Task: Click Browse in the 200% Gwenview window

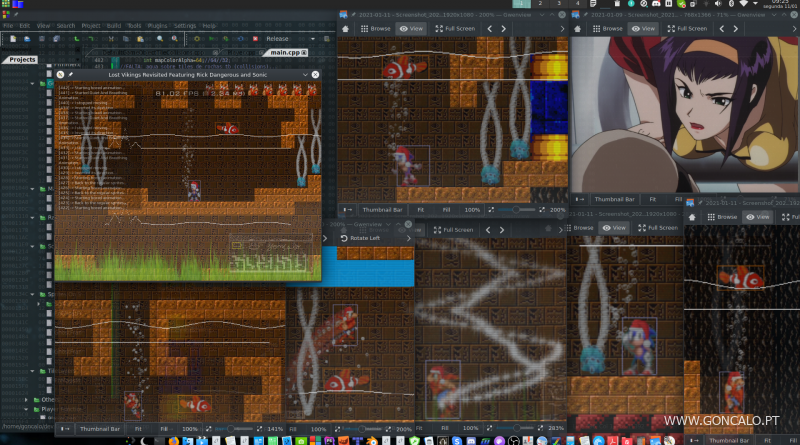Action: click(x=376, y=29)
